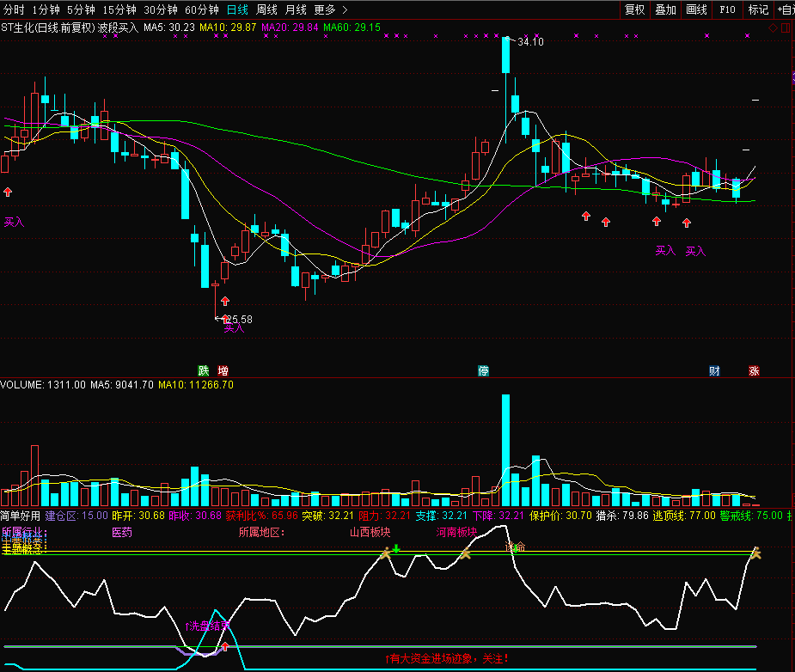Click the 昨开: 30.68 value
The height and width of the screenshot is (672, 795).
138,516
